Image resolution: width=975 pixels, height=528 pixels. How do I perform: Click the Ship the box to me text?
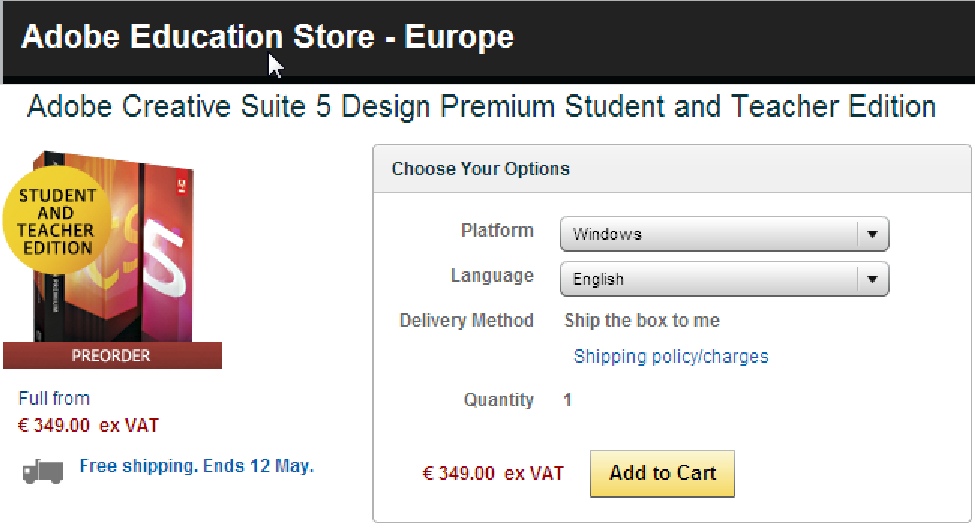click(x=642, y=321)
